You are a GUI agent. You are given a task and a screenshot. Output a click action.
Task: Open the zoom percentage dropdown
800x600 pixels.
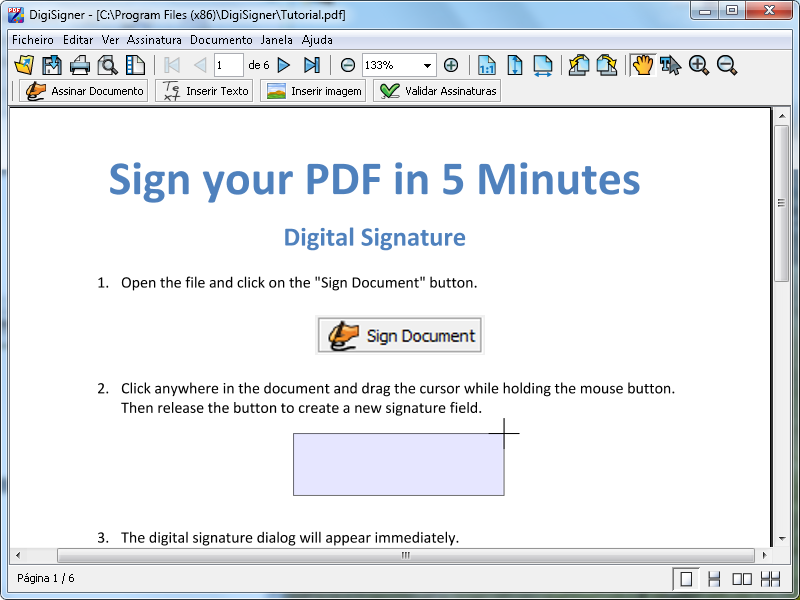point(428,65)
